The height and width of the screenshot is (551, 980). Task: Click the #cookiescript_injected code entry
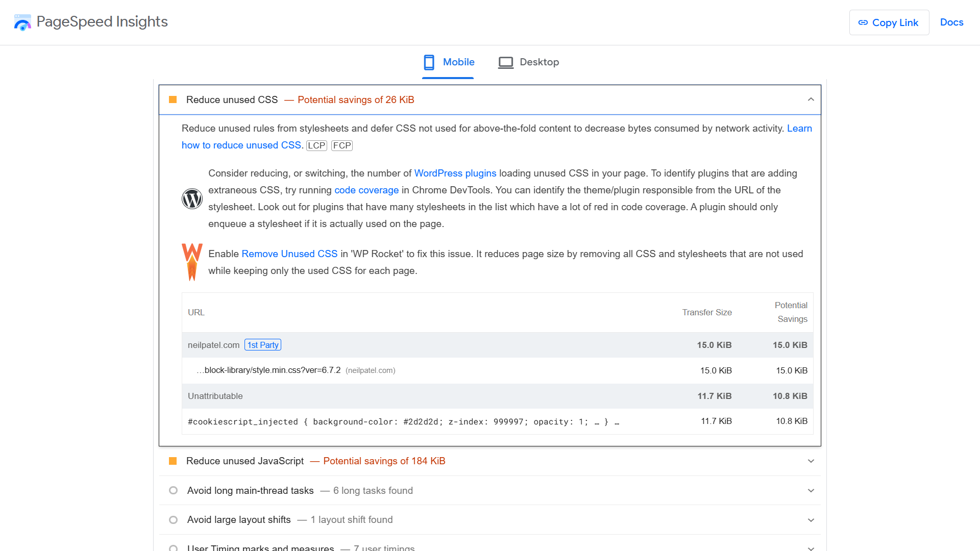pos(403,422)
